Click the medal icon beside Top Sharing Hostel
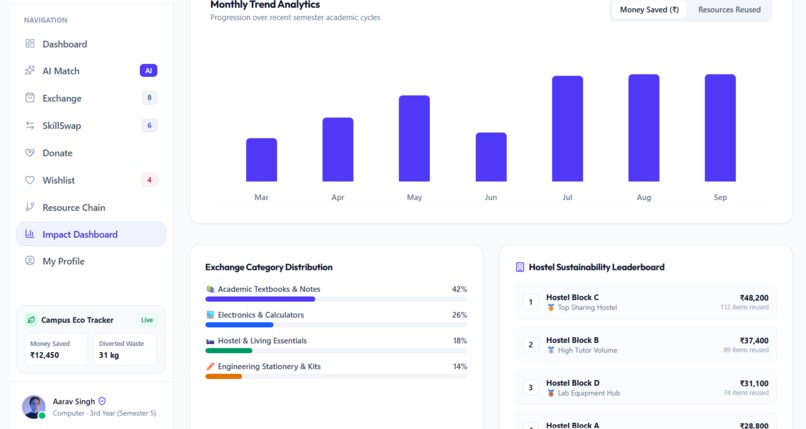This screenshot has width=806, height=429. point(551,308)
